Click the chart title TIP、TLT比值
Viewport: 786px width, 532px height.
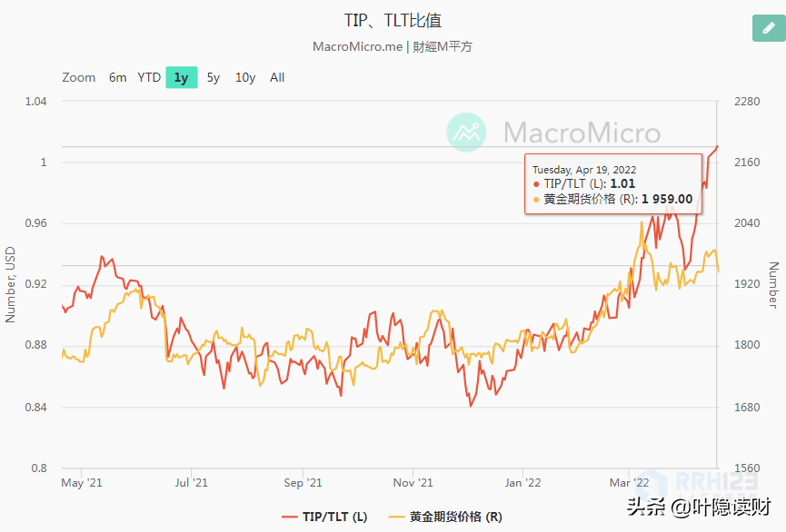(x=393, y=21)
